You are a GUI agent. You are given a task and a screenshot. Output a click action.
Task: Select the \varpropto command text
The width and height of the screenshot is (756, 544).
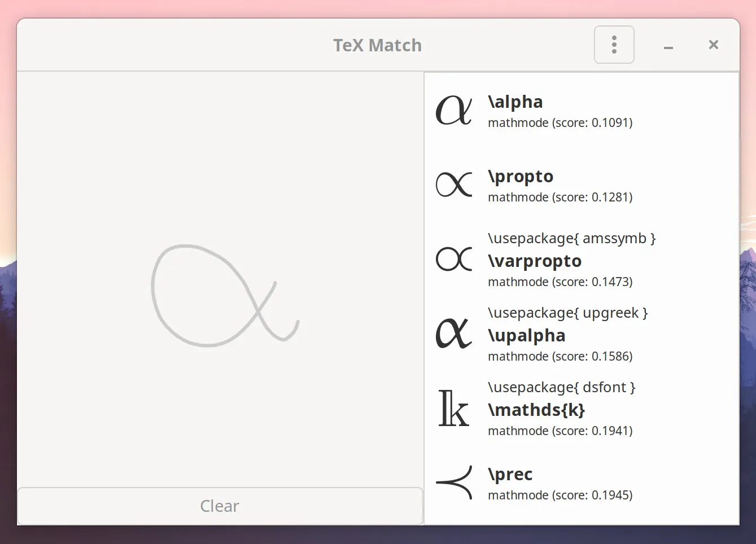535,261
